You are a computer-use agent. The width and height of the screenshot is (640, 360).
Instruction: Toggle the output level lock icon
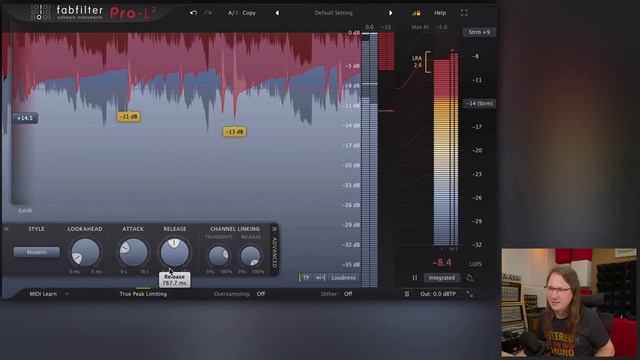pyautogui.click(x=416, y=13)
